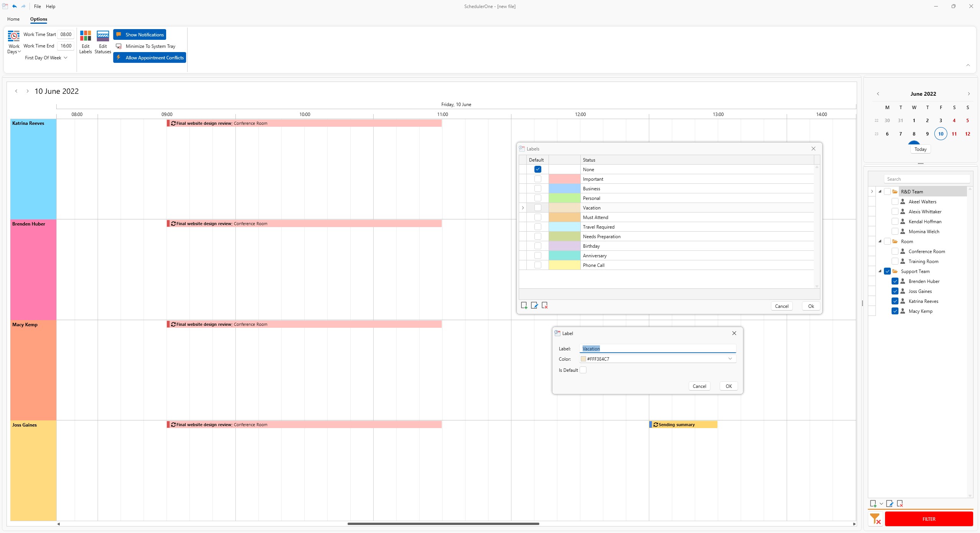Click the delete label icon with red X
The height and width of the screenshot is (533, 980).
545,305
